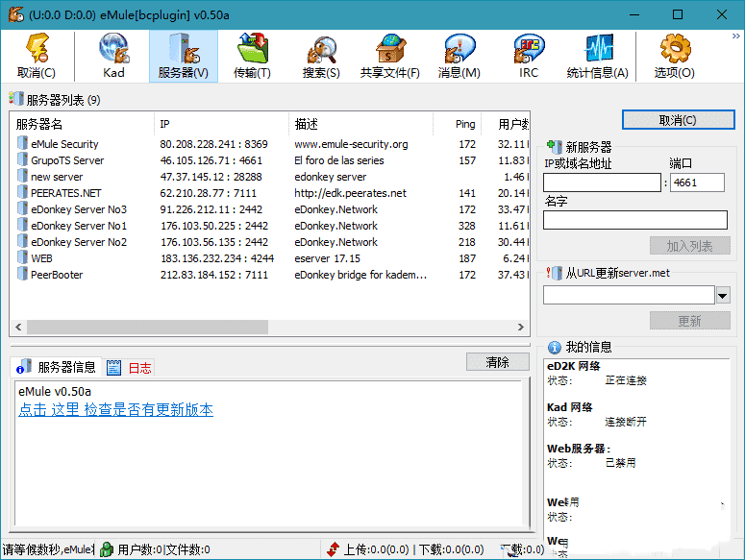Click the 取消(C) lightning toolbar icon

pos(37,55)
